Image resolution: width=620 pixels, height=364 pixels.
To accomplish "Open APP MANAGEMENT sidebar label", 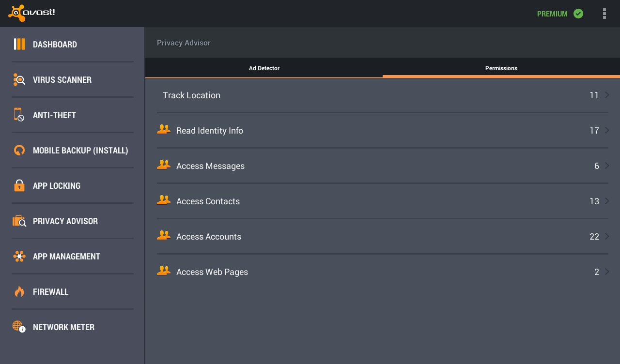I will click(66, 257).
